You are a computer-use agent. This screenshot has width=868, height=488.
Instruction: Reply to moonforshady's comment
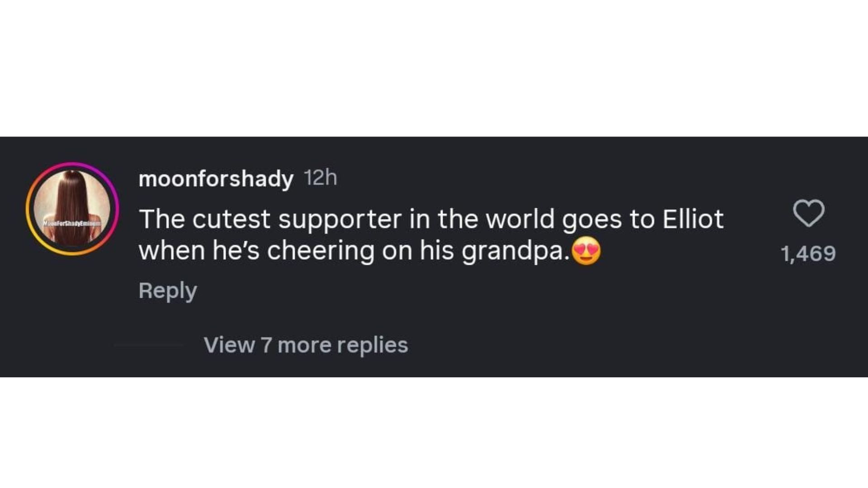168,291
